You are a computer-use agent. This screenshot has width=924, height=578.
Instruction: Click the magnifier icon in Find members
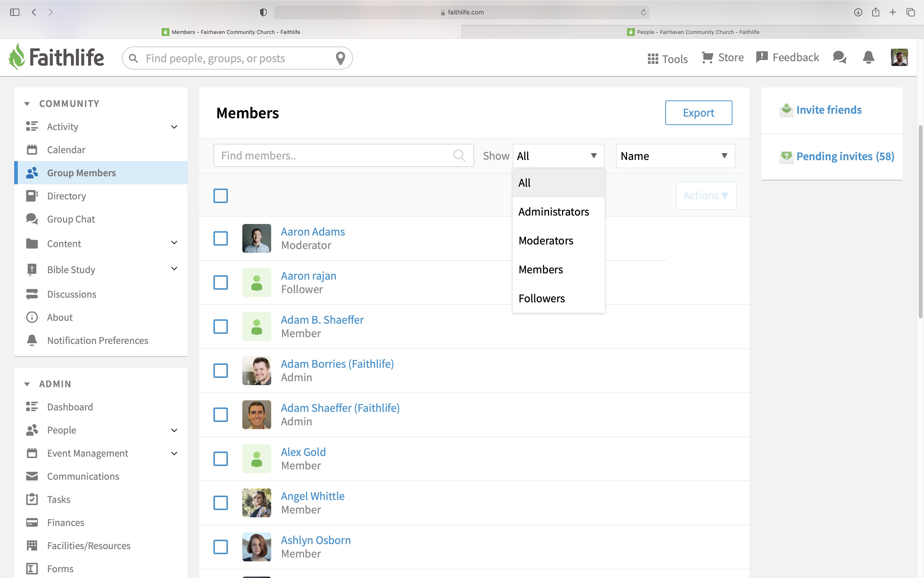[459, 156]
